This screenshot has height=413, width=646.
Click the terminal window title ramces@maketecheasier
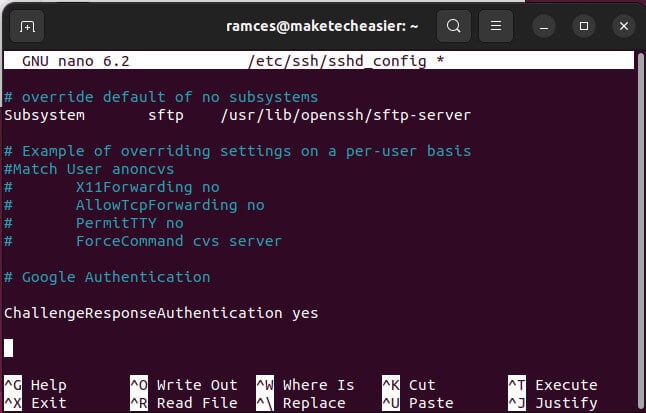pyautogui.click(x=322, y=26)
